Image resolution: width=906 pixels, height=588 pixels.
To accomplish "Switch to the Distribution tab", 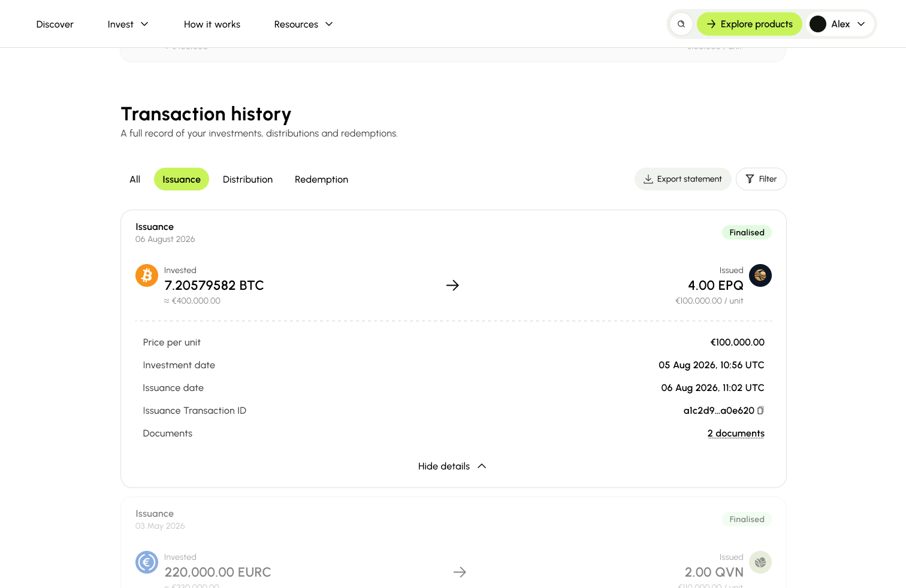I will (x=247, y=179).
